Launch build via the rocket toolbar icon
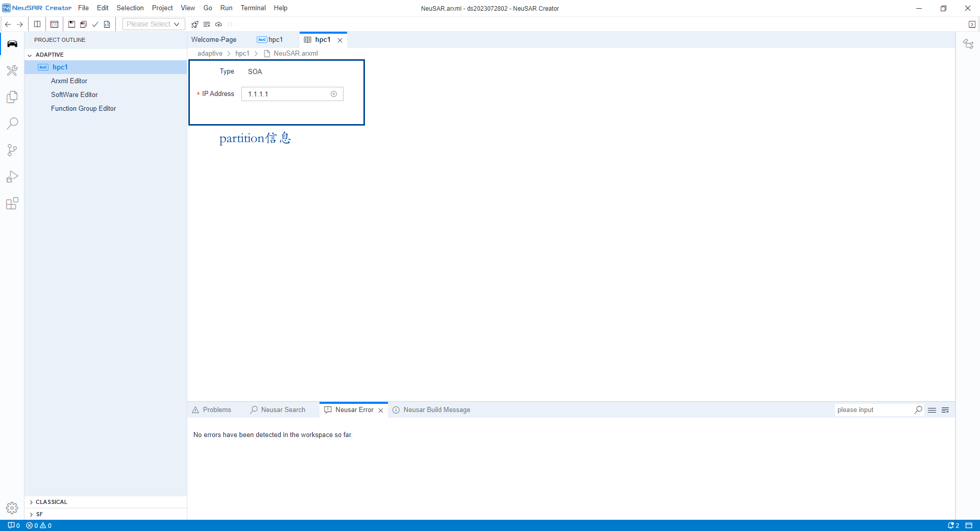Image resolution: width=980 pixels, height=531 pixels. coord(194,24)
